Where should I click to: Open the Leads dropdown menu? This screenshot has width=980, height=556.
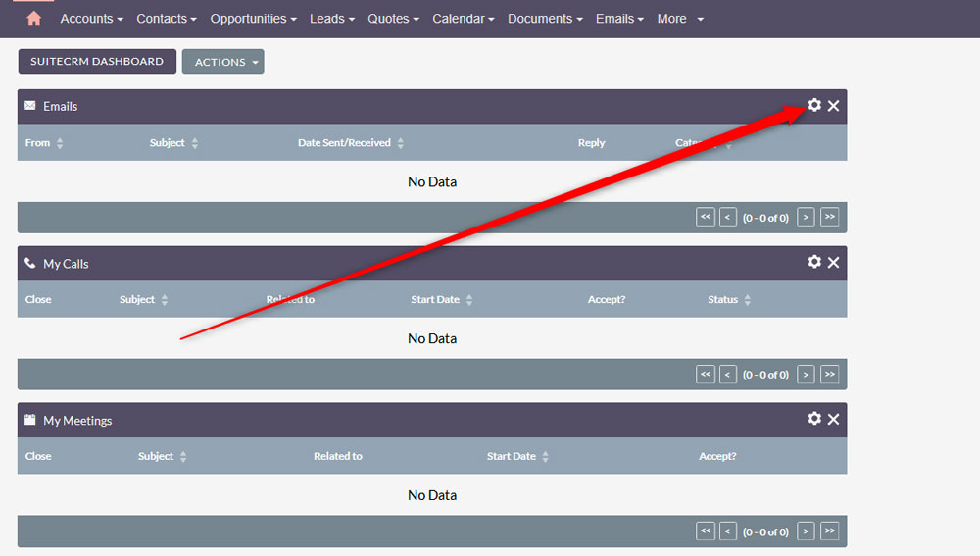(x=332, y=19)
